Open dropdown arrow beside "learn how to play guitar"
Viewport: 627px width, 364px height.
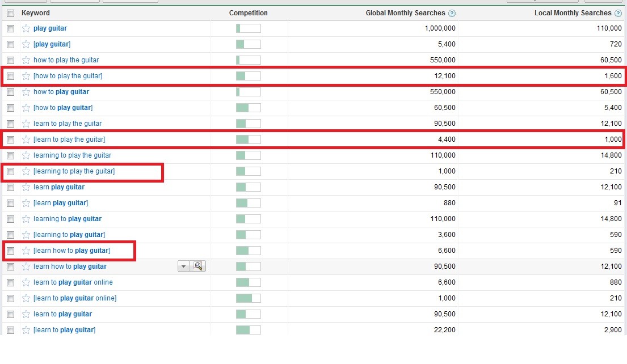(184, 266)
